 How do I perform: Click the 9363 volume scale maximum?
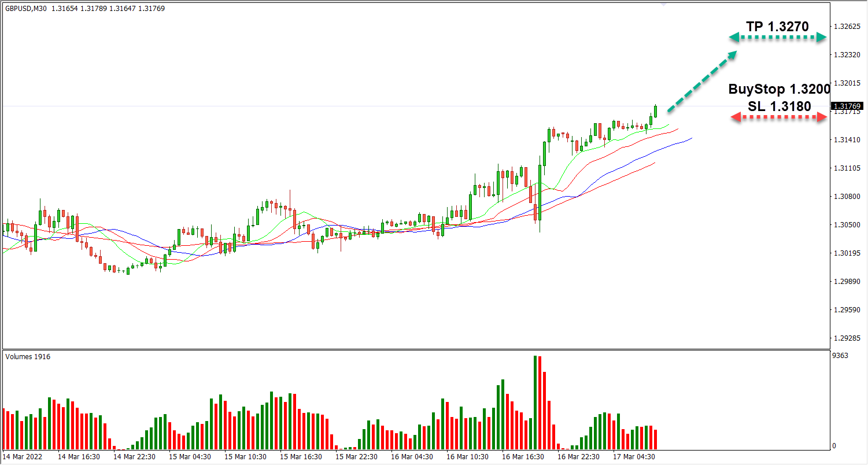[x=840, y=356]
